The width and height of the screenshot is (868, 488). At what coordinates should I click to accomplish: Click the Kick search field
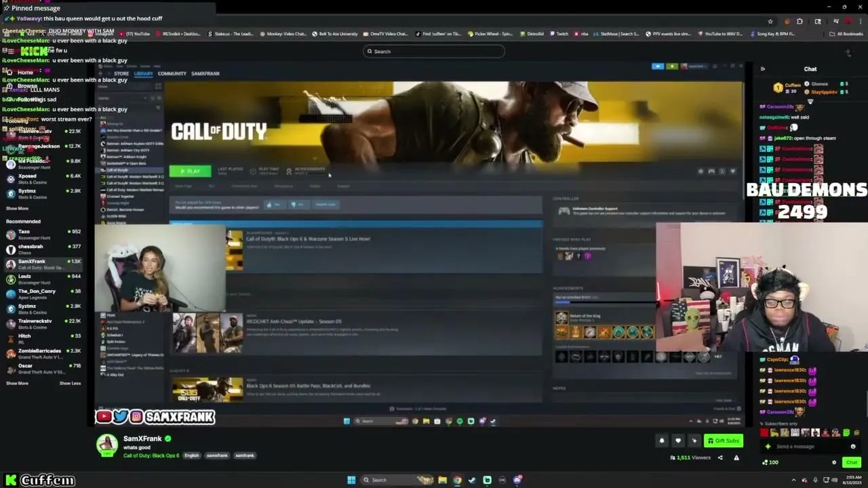pyautogui.click(x=434, y=52)
